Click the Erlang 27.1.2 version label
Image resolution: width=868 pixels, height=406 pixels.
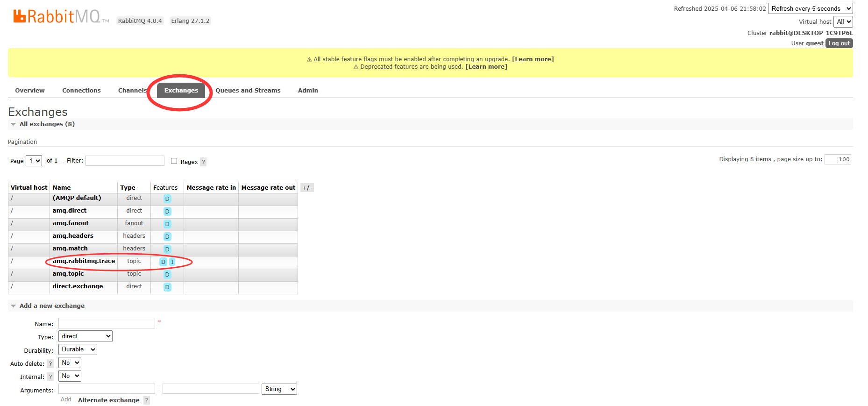(190, 21)
